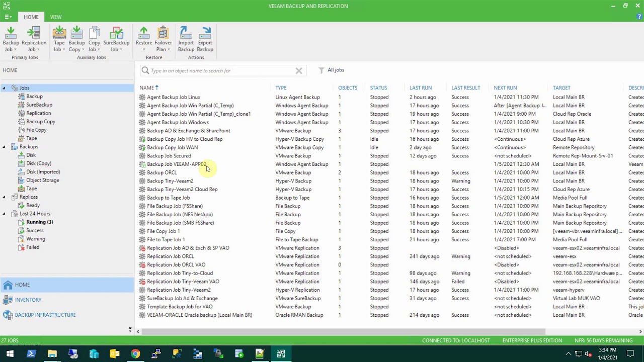
Task: Open PowerShell from the taskbar
Action: coord(31,354)
